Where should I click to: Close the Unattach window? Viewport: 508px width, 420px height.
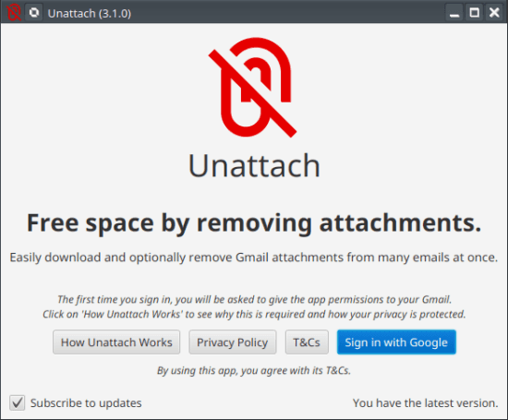(494, 13)
